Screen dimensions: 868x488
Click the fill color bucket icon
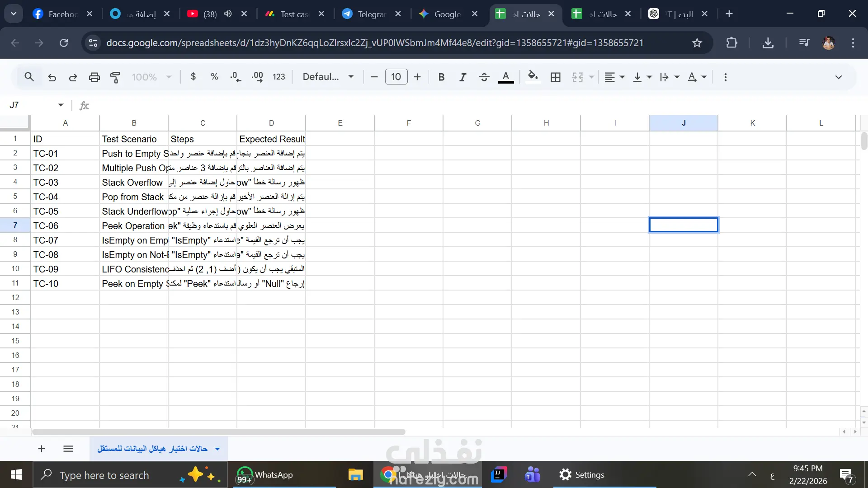pos(533,76)
